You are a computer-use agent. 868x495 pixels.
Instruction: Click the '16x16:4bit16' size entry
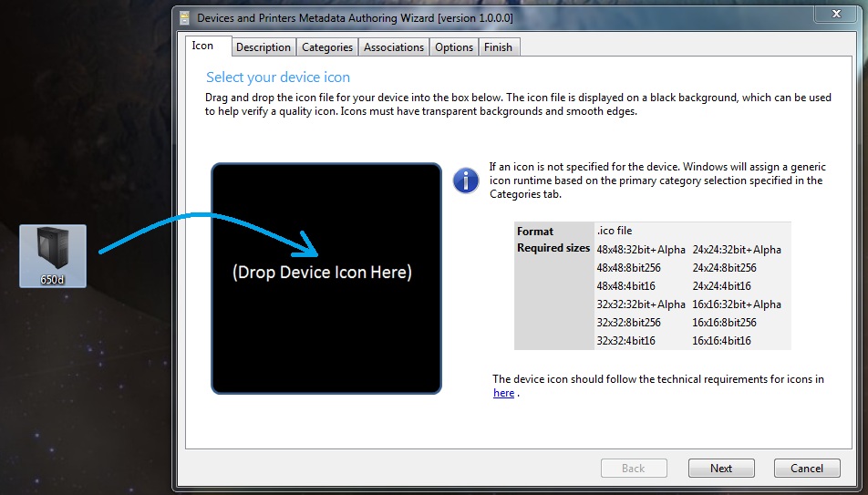[x=722, y=341]
